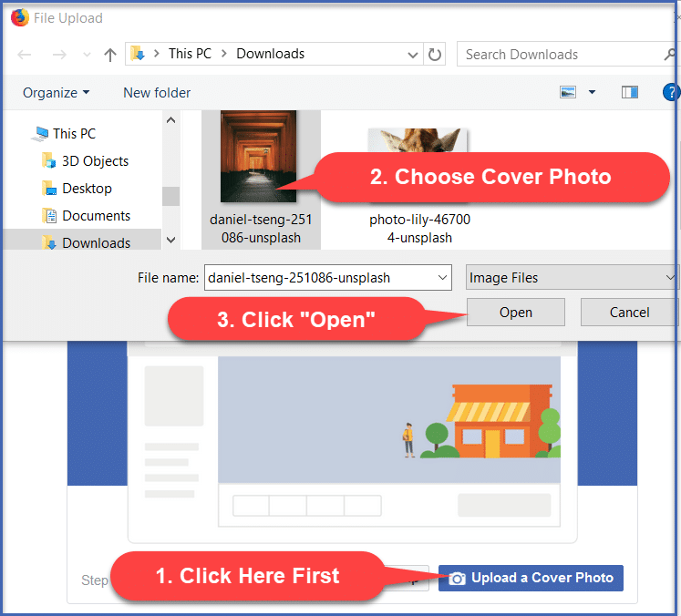Click the Open button
Screen dimensions: 681x616
coord(516,313)
